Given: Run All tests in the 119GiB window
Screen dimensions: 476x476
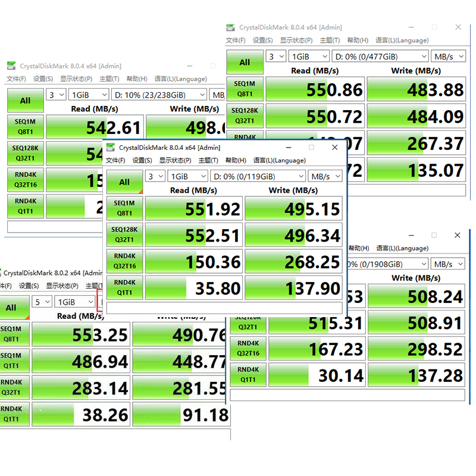Looking at the screenshot, I should point(124,182).
